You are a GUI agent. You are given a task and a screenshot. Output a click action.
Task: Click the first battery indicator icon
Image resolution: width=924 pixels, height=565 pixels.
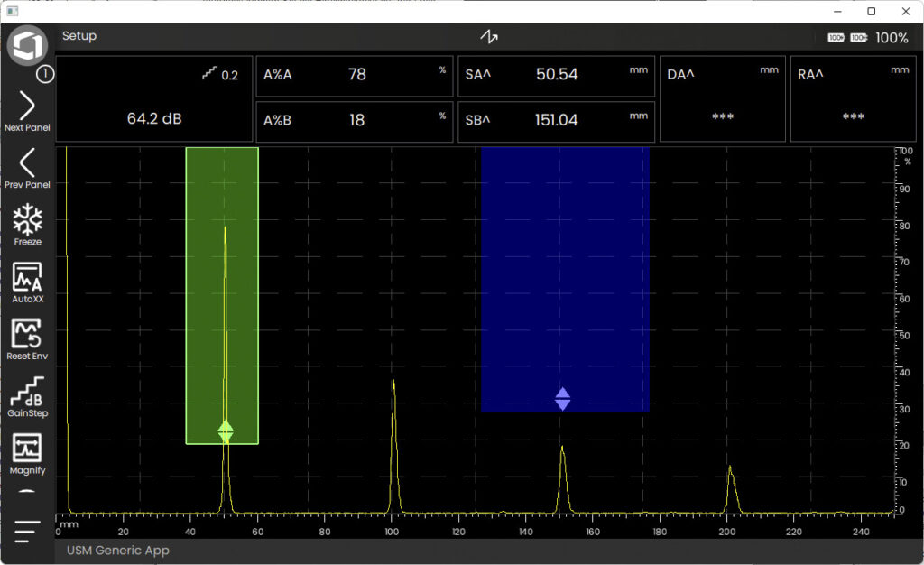tap(836, 38)
